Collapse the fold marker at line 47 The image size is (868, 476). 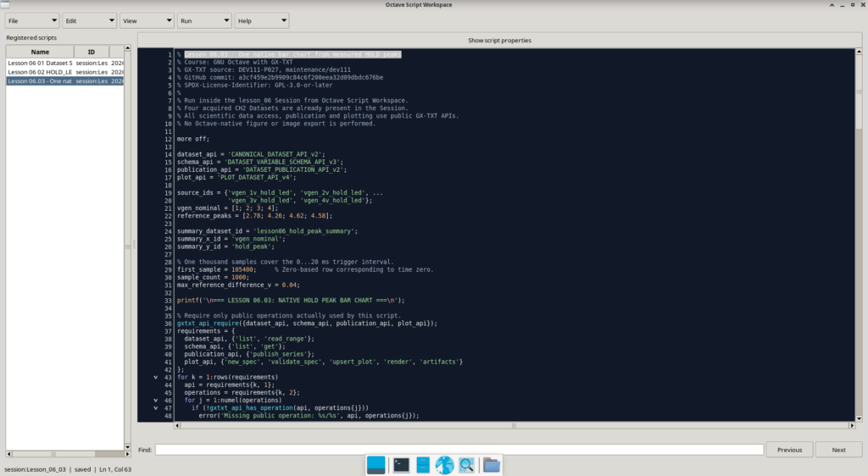pos(156,408)
